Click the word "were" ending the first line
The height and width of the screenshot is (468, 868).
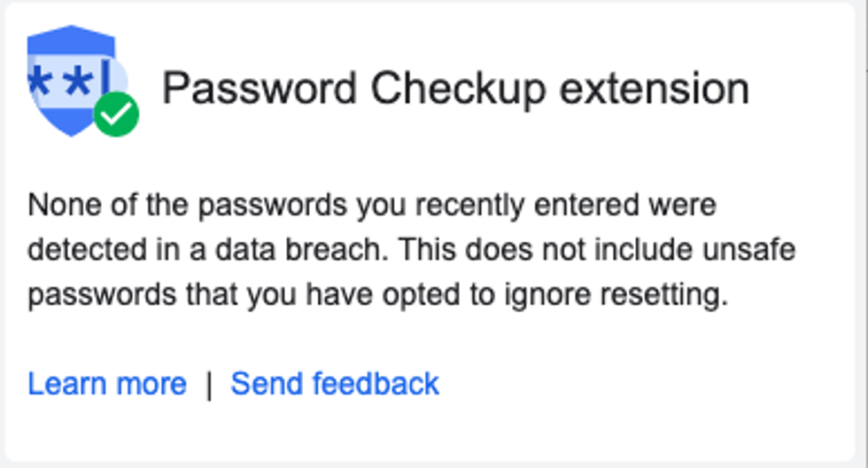pyautogui.click(x=682, y=206)
